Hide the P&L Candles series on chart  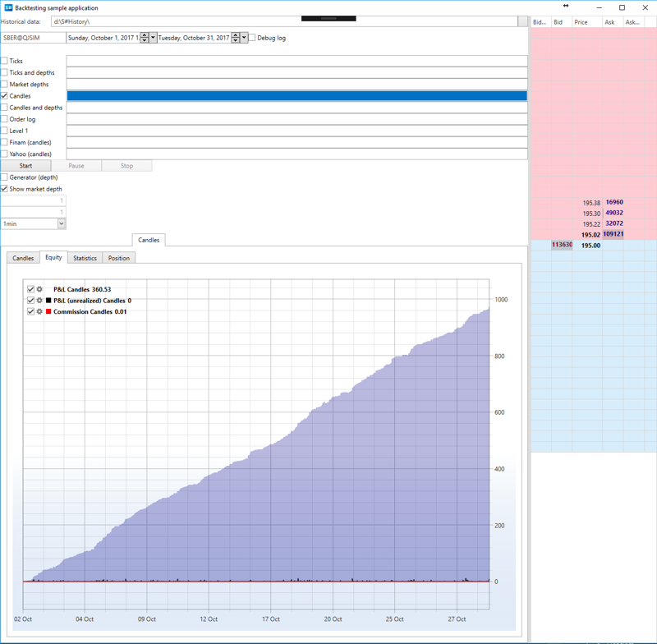click(x=31, y=290)
